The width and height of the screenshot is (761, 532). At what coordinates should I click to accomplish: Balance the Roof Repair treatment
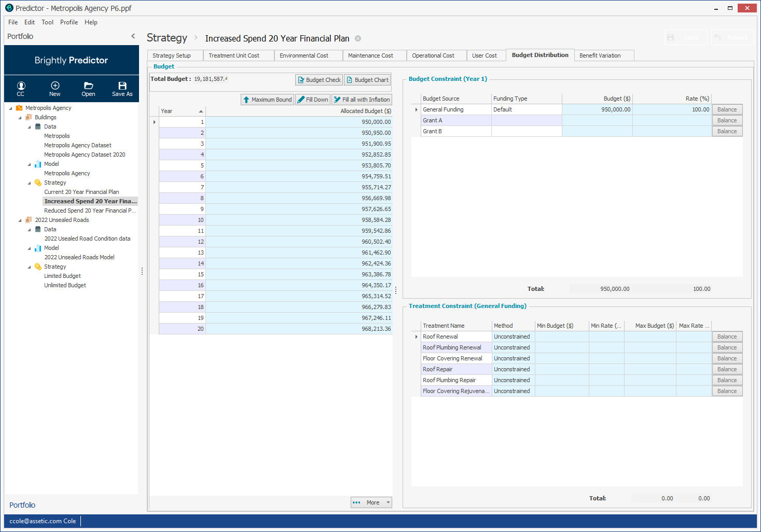pyautogui.click(x=727, y=369)
